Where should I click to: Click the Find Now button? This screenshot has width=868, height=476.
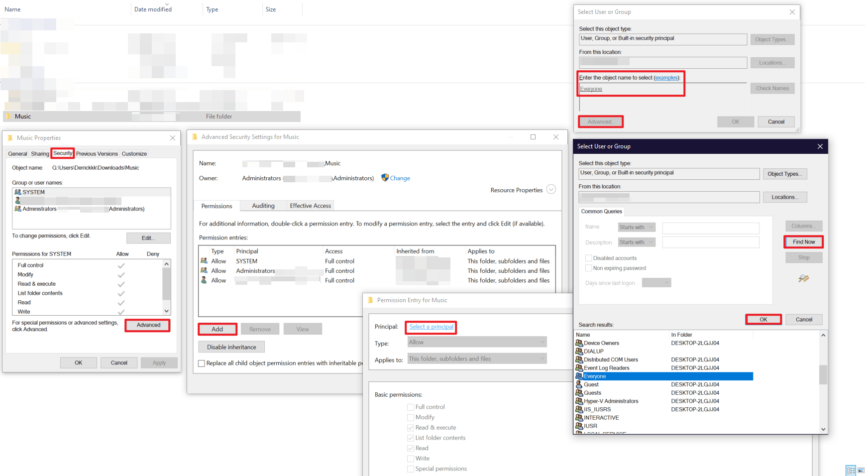click(804, 242)
